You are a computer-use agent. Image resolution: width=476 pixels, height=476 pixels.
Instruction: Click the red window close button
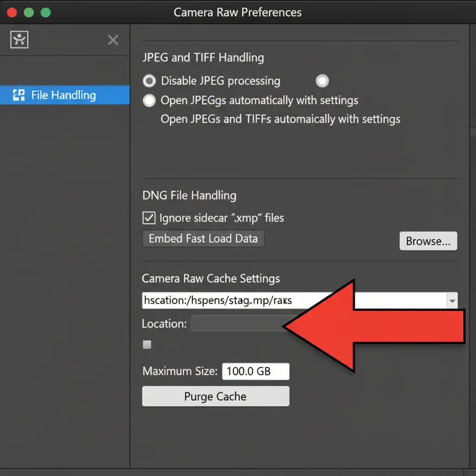click(12, 12)
